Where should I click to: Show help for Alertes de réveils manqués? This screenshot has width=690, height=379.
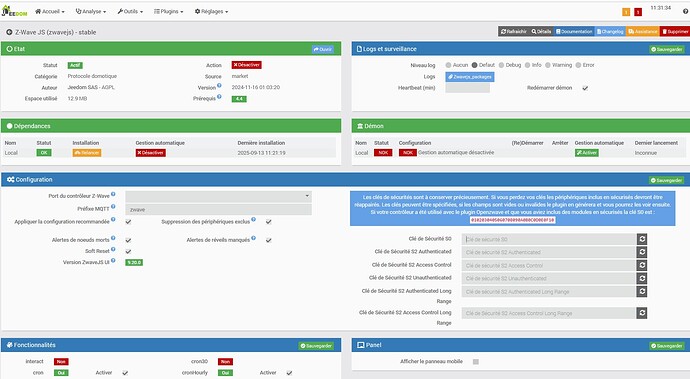point(253,238)
